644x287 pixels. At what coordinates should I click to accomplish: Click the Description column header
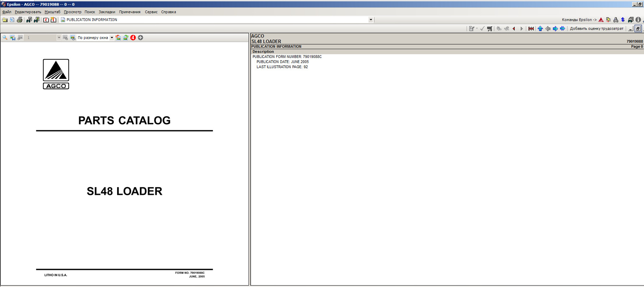coord(263,52)
